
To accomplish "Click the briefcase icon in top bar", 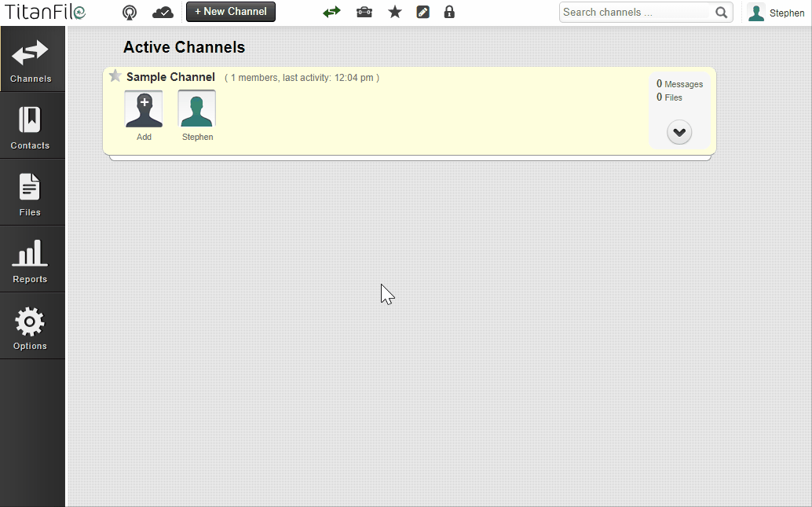I will (x=364, y=13).
